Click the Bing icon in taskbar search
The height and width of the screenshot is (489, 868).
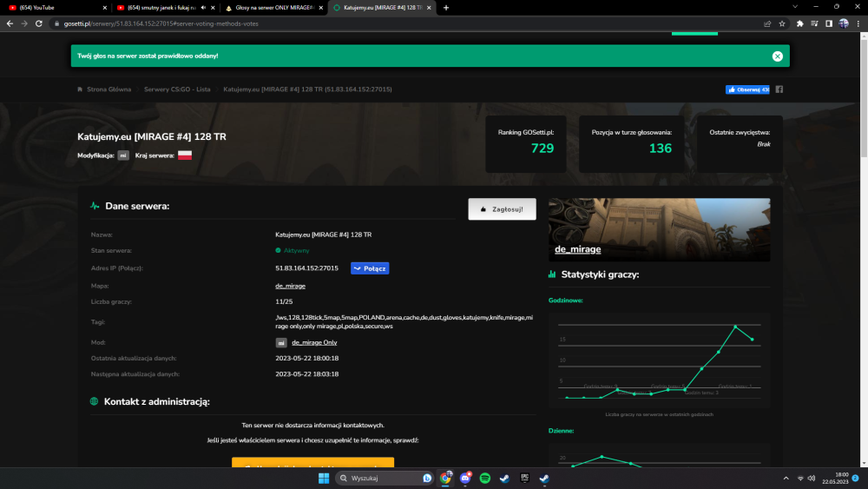427,478
